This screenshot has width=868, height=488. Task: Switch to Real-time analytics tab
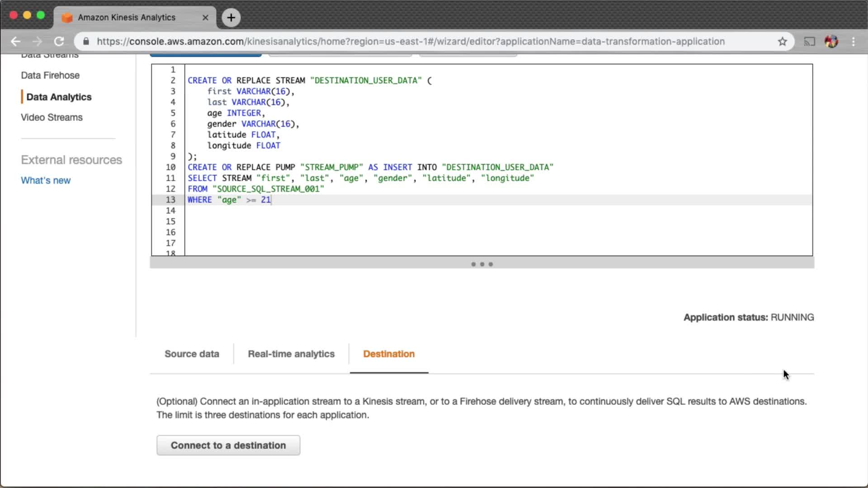coord(291,354)
